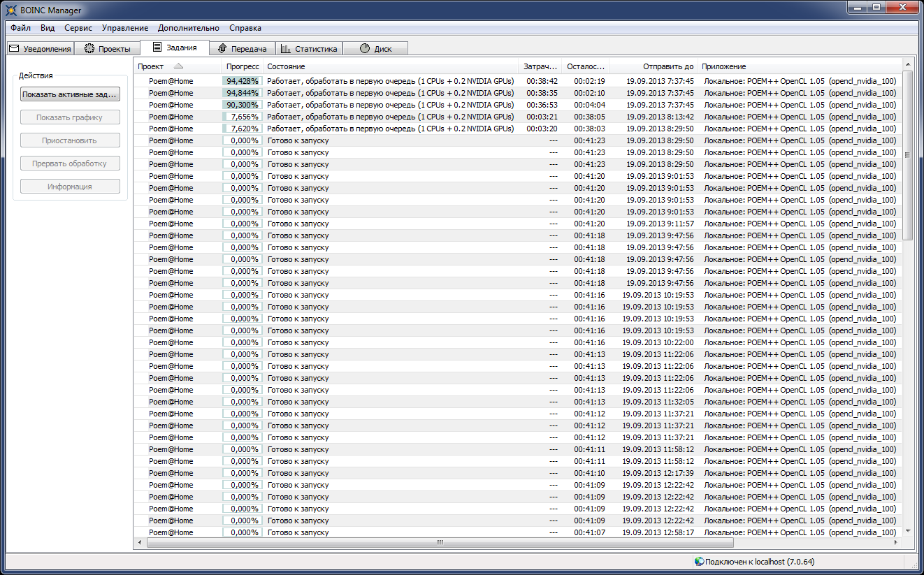Screen dimensions: 924x575
Task: Click the deadline 19.09.2013 9:11:57
Action: tap(660, 224)
